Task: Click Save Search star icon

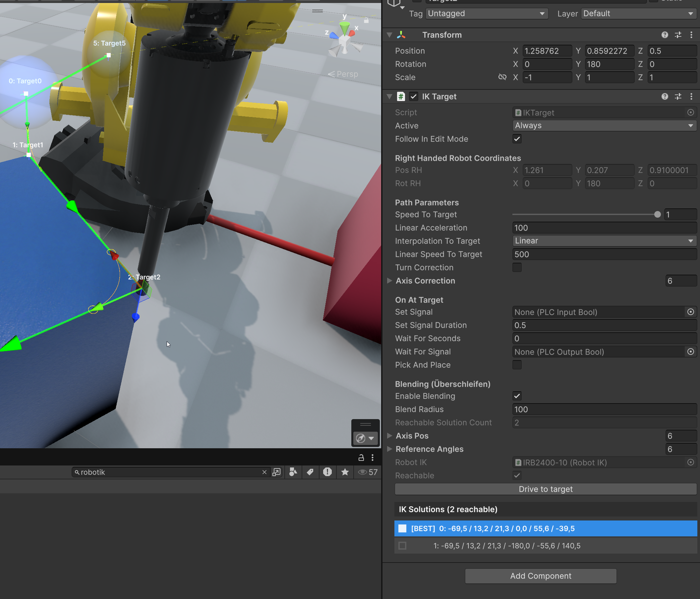Action: (x=345, y=472)
